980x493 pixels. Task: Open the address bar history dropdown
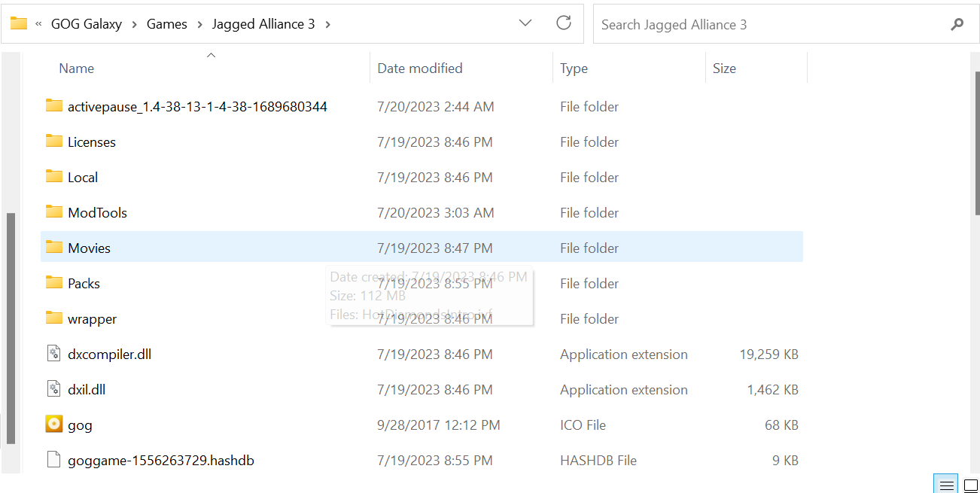pyautogui.click(x=526, y=23)
